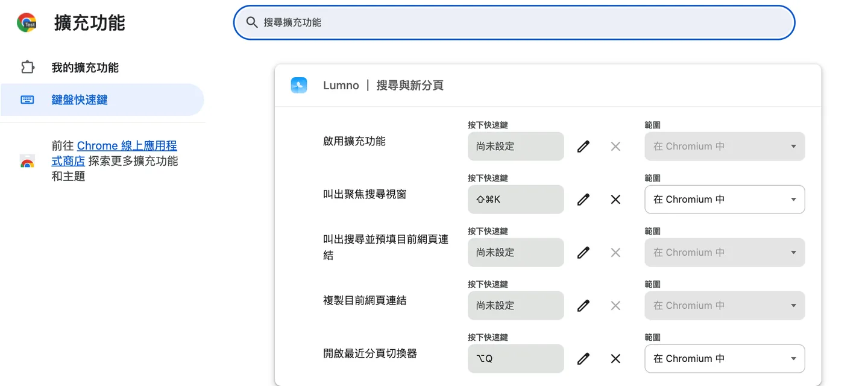Click disabled X icon in 啟用擴充功能 row

click(615, 147)
